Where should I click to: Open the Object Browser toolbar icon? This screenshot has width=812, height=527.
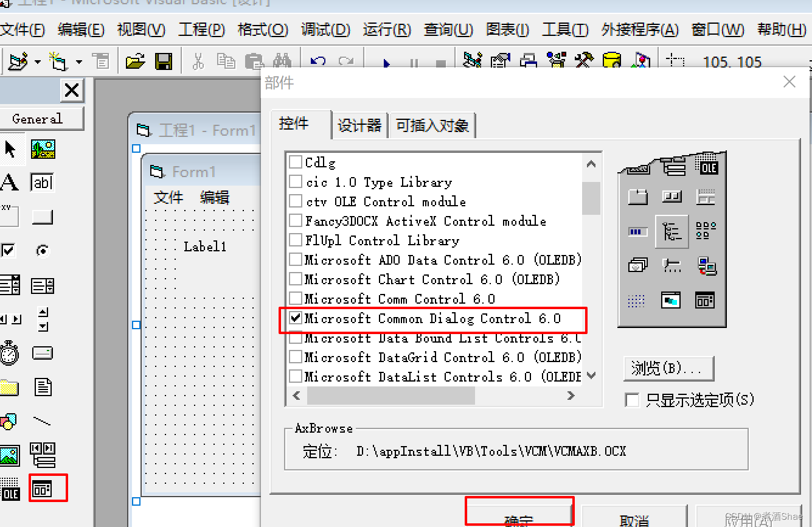click(x=557, y=61)
